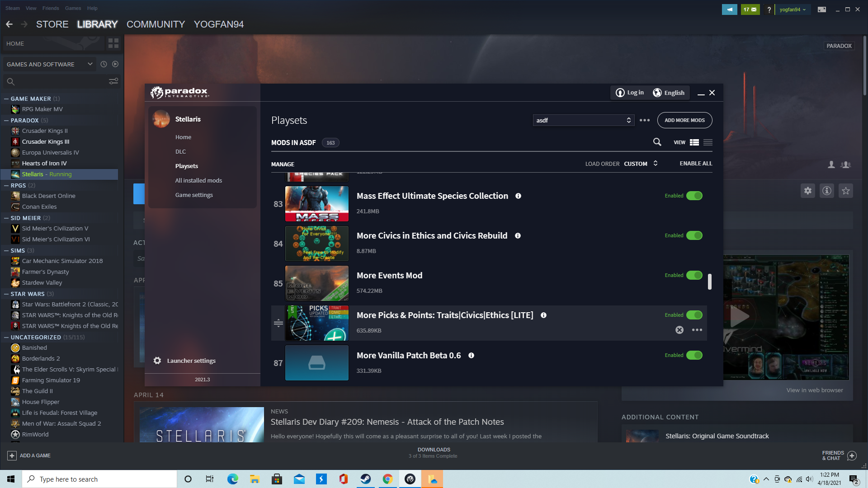Log in to Paradox account
The height and width of the screenshot is (488, 868).
click(x=630, y=93)
